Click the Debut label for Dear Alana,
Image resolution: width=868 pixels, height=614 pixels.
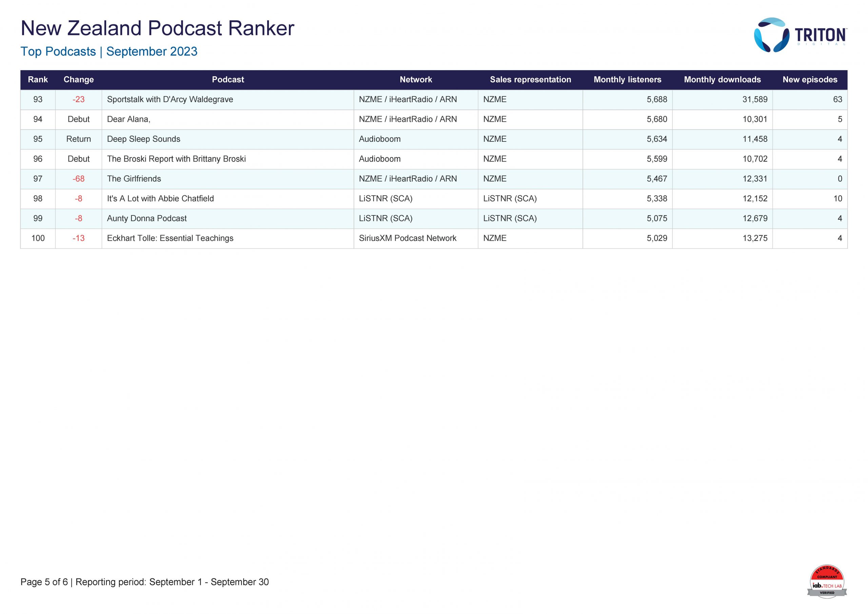pos(79,119)
